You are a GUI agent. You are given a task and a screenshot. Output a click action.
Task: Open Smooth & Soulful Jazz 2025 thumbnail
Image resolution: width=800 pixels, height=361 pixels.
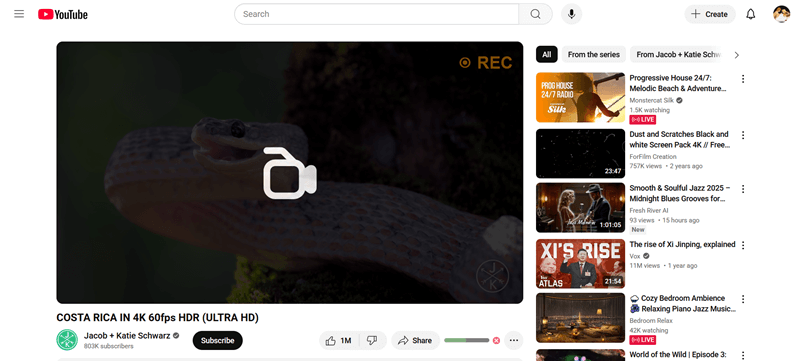click(580, 208)
